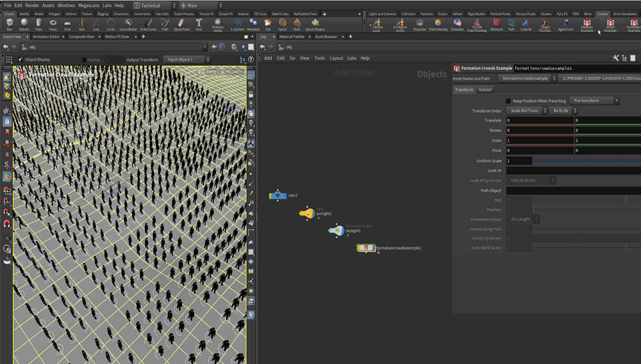Open the Scale Rot Trans dropdown
641x364 pixels.
click(526, 111)
